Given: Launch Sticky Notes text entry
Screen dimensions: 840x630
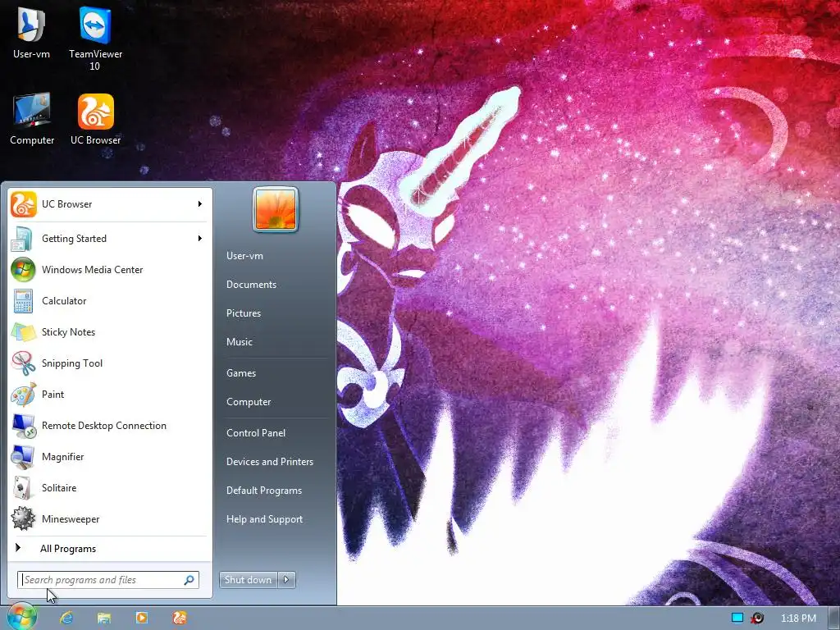Looking at the screenshot, I should click(x=68, y=332).
